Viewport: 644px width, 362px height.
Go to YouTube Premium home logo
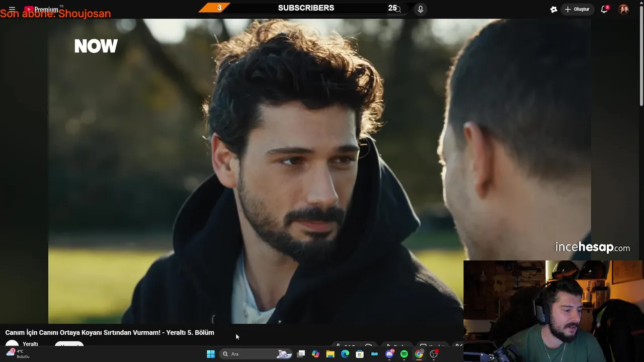[41, 9]
